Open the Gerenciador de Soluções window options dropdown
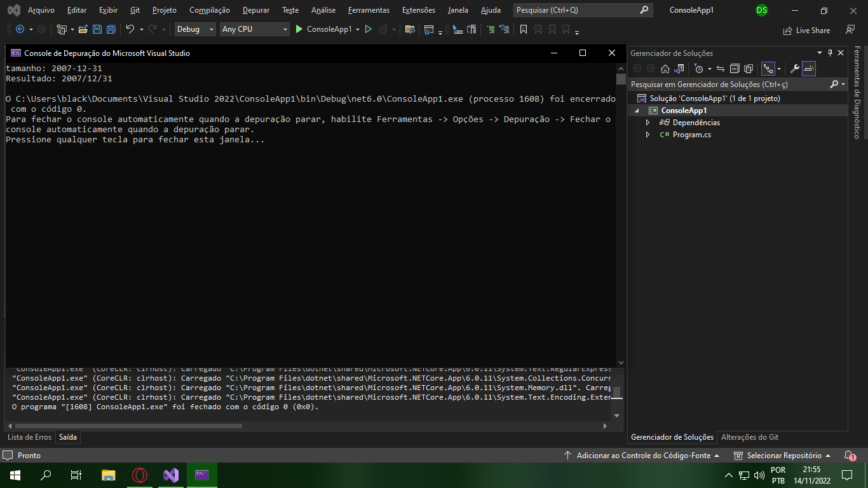The height and width of the screenshot is (488, 868). point(820,53)
